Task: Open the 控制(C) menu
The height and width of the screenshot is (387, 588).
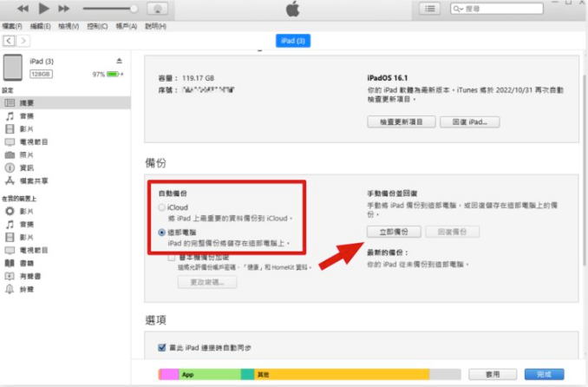Action: coord(97,26)
